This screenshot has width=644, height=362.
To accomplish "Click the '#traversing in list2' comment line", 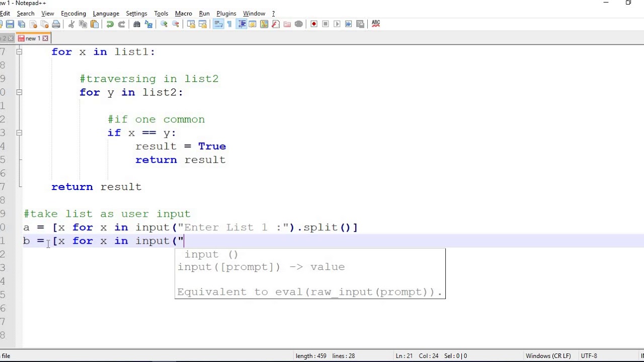I will [x=149, y=79].
